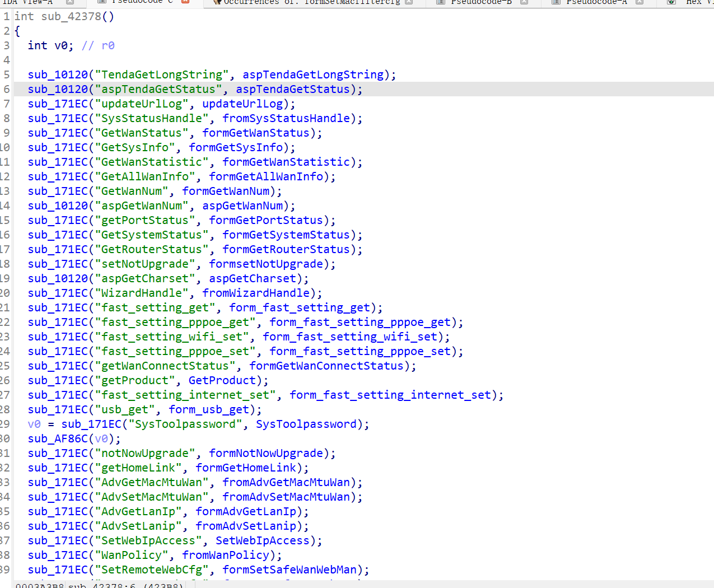714x588 pixels.
Task: Click the "fast_setting_wifi_set" string
Action: tap(172, 337)
